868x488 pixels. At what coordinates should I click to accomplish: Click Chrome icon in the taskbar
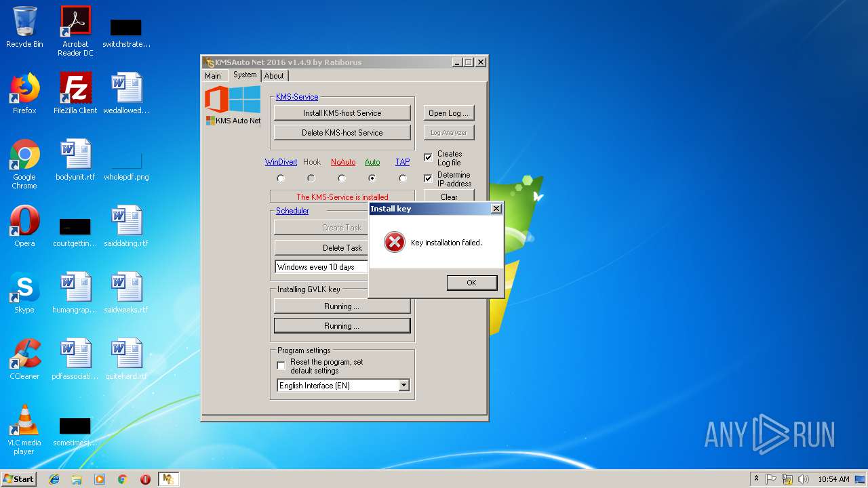click(x=122, y=479)
